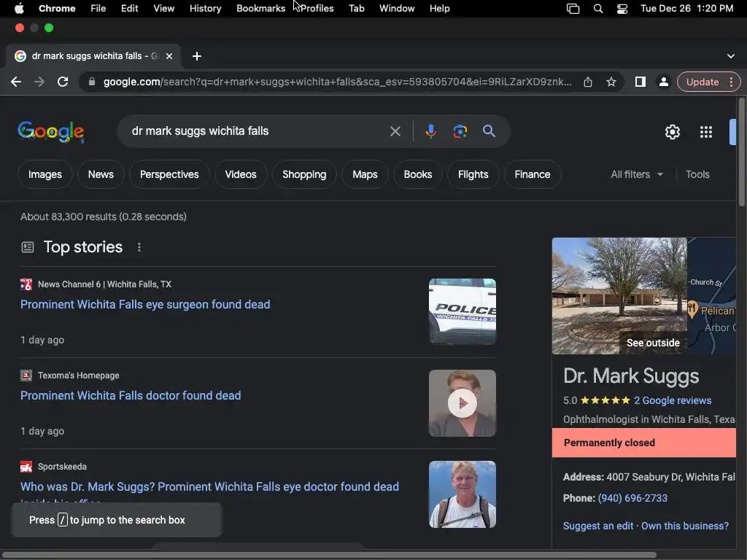The image size is (747, 560).
Task: Open the Chrome profile icon
Action: (x=663, y=82)
